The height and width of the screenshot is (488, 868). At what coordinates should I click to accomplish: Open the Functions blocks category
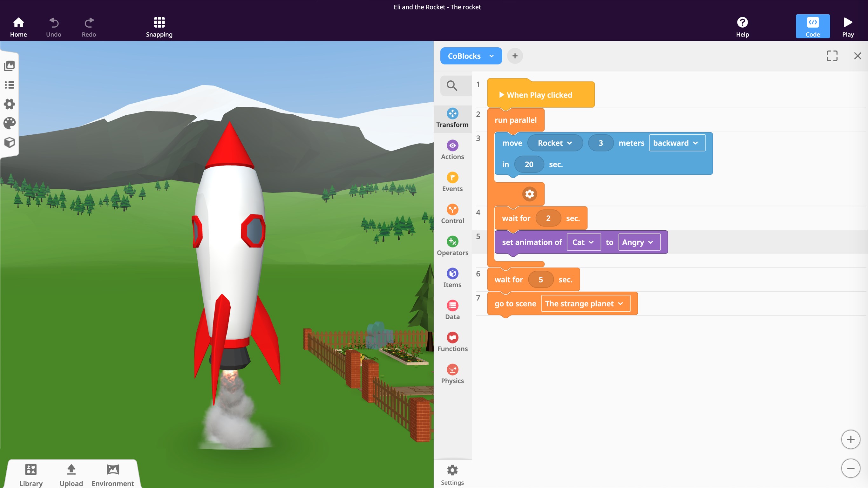point(452,342)
